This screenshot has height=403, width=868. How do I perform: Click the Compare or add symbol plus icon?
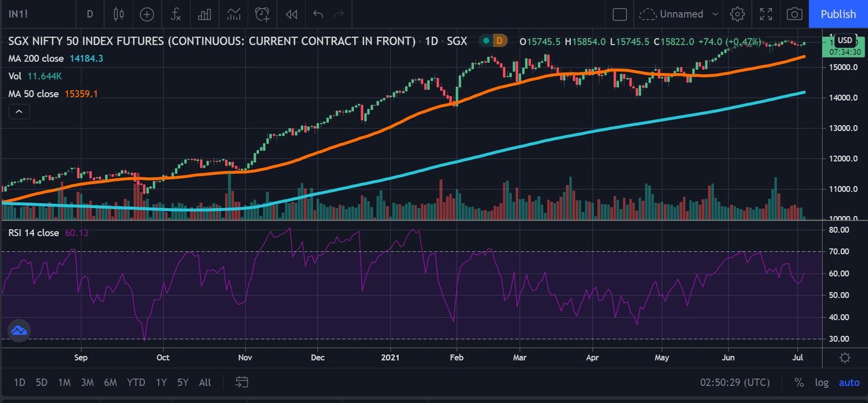point(147,14)
